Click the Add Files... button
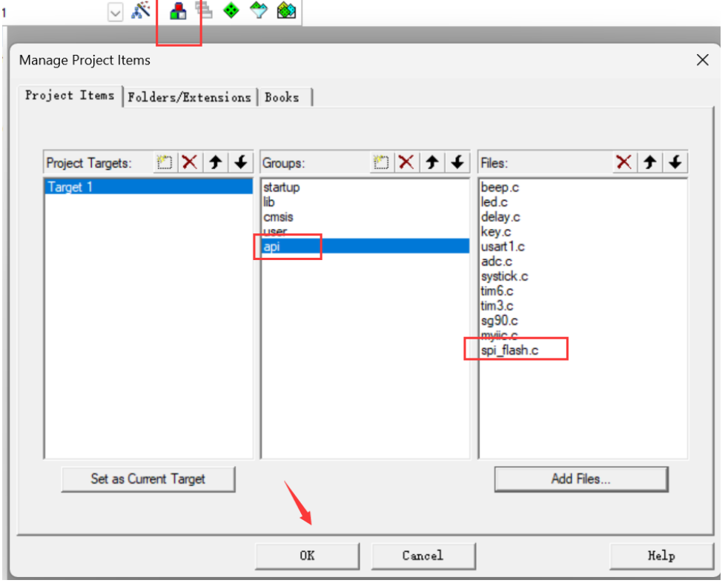 pyautogui.click(x=580, y=479)
